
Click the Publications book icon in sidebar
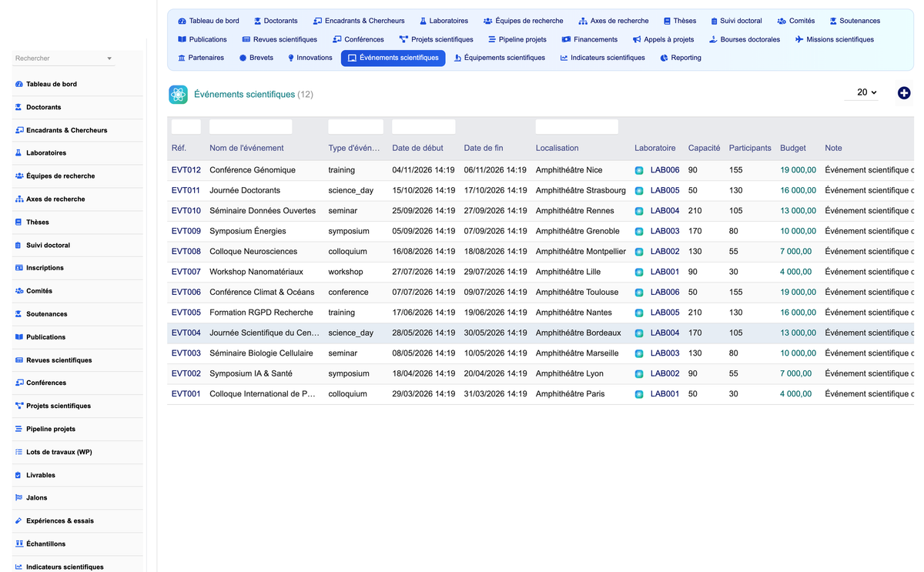[18, 337]
